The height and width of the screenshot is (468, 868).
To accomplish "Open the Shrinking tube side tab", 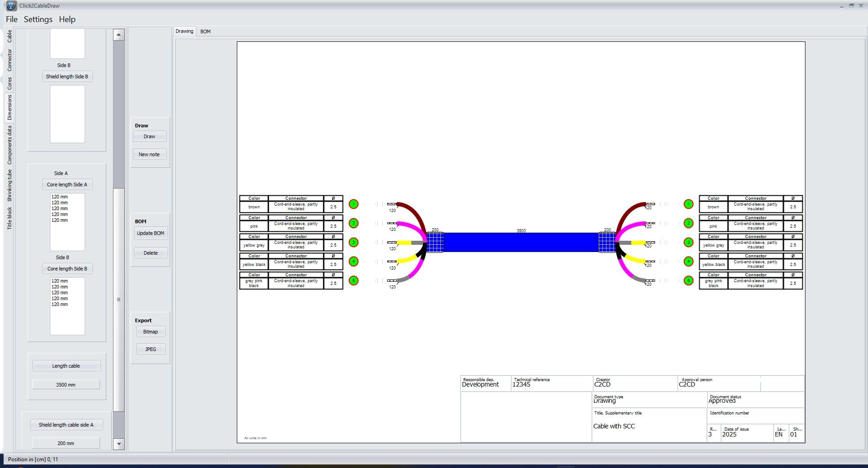I will pyautogui.click(x=9, y=185).
